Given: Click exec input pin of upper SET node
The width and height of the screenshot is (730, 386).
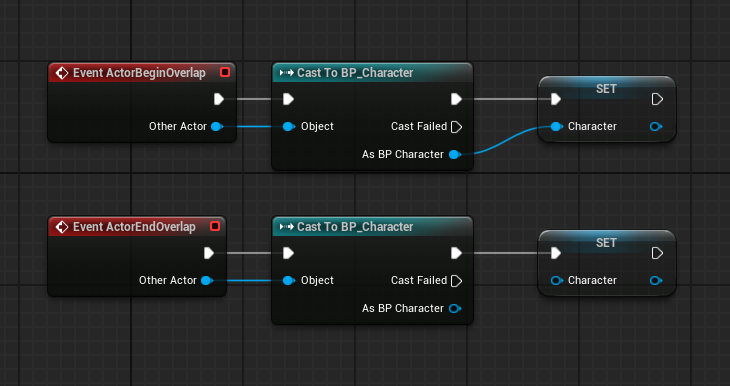Looking at the screenshot, I should (x=555, y=99).
